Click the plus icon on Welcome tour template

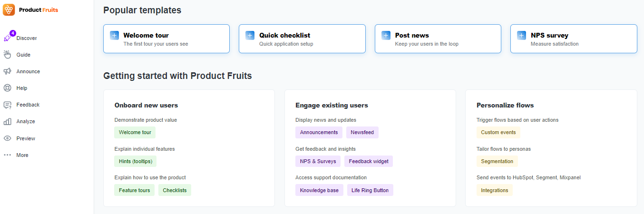point(115,35)
